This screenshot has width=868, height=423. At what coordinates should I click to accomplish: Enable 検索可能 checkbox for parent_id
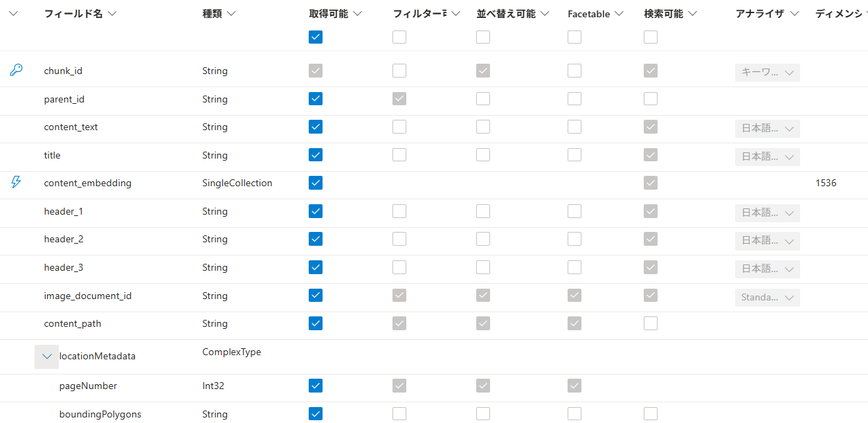click(x=651, y=98)
